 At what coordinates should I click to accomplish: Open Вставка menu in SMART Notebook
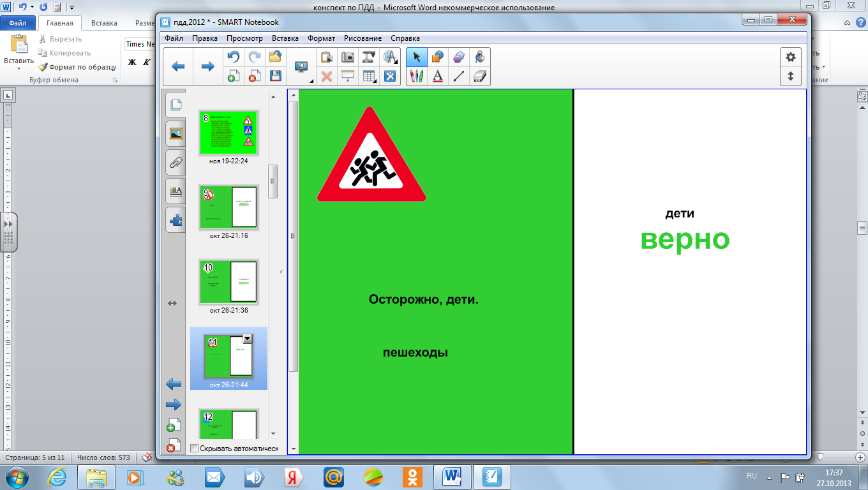[285, 38]
